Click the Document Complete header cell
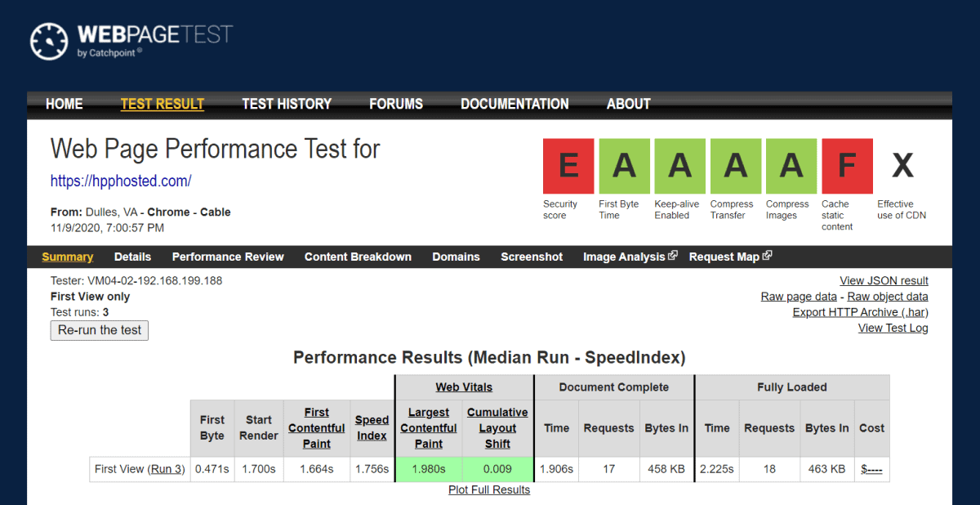 (x=614, y=387)
